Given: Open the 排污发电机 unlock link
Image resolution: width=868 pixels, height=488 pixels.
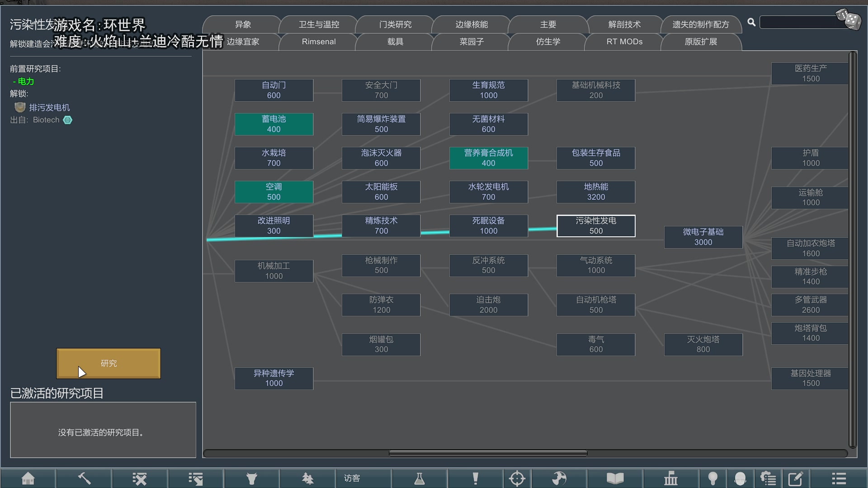Looking at the screenshot, I should (x=49, y=108).
